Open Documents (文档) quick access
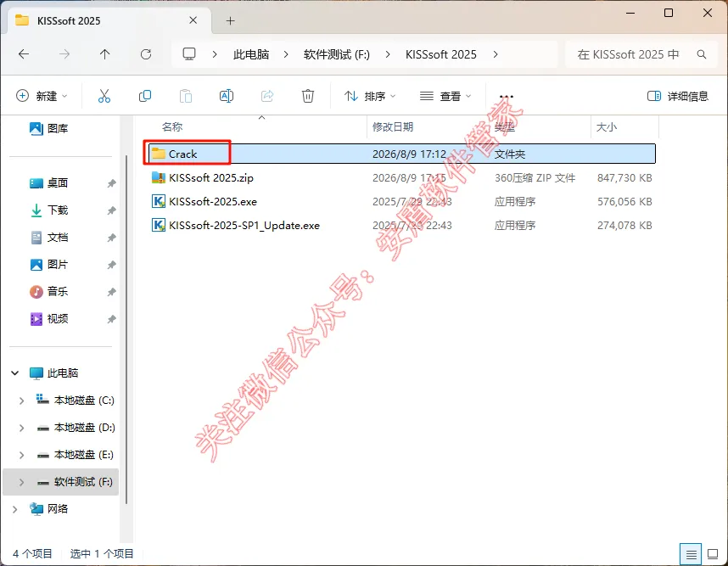This screenshot has height=566, width=728. [48, 238]
